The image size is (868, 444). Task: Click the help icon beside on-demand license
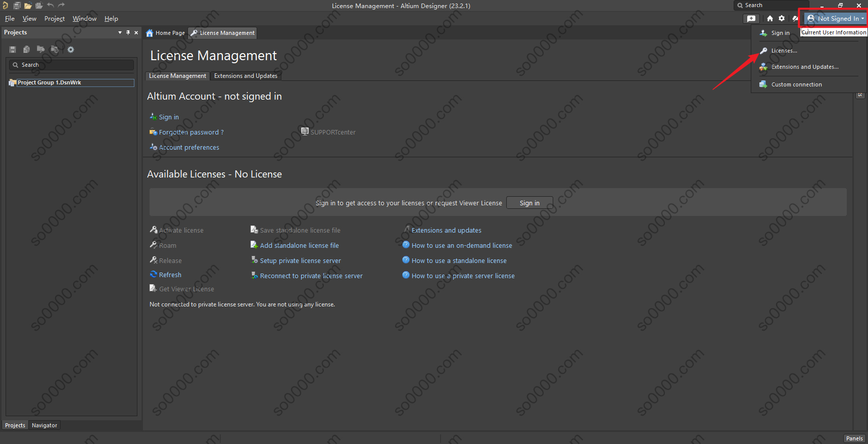click(x=406, y=245)
